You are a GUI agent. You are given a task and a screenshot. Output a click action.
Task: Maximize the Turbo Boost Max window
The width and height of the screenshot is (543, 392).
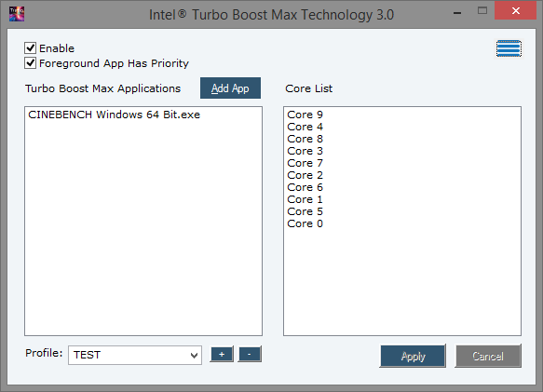tap(482, 11)
